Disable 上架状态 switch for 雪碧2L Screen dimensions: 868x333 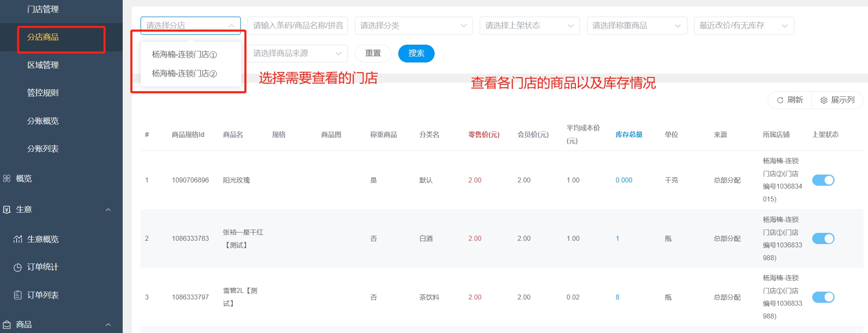click(x=823, y=297)
